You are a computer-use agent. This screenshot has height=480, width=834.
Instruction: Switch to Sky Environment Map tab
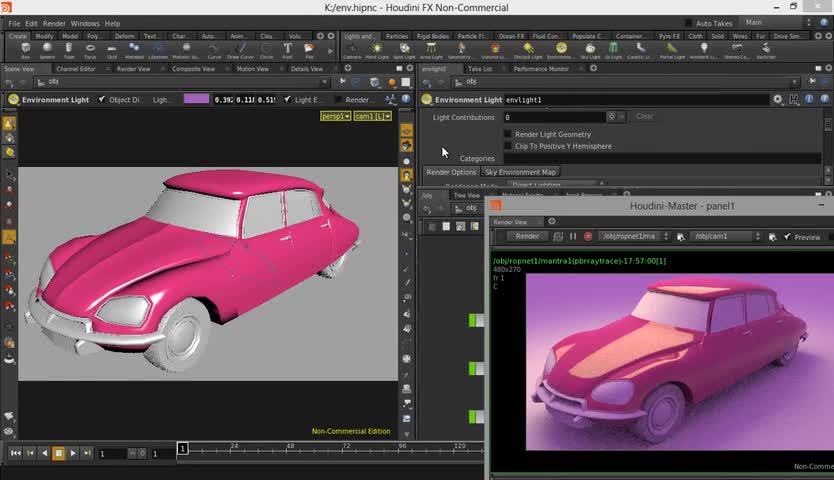[x=520, y=172]
